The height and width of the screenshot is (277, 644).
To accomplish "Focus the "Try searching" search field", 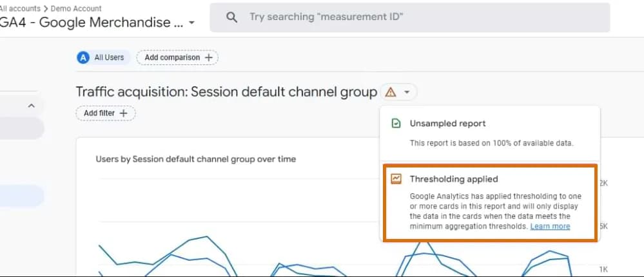I will (409, 17).
